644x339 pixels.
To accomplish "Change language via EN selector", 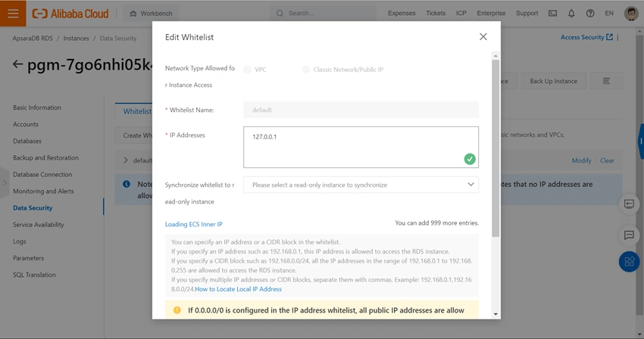I will (609, 14).
